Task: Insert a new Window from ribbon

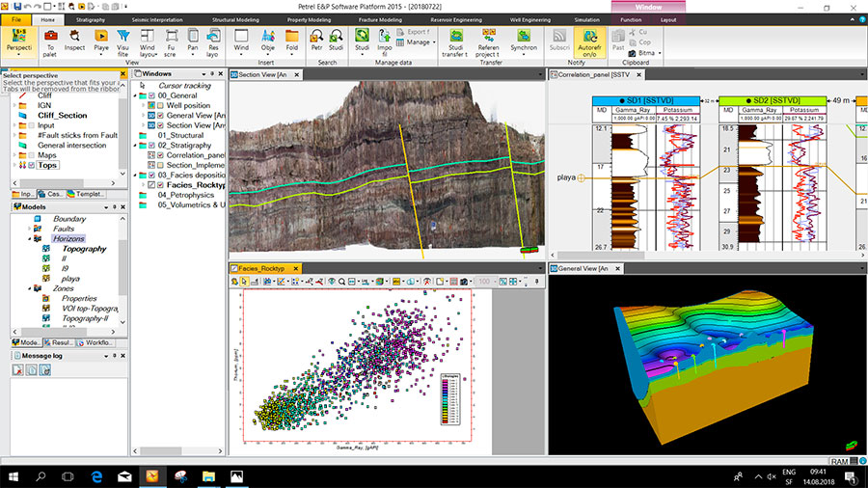Action: [x=241, y=41]
